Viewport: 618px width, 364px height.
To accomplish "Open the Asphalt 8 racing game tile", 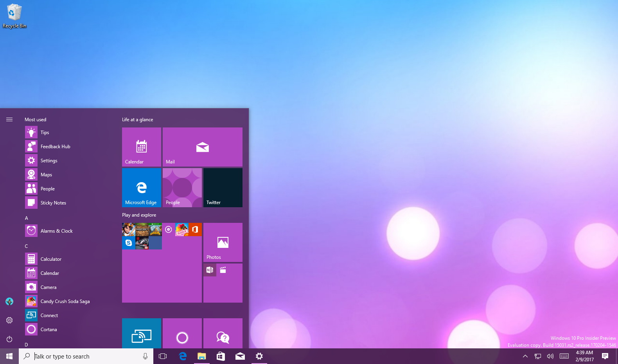I will click(142, 243).
